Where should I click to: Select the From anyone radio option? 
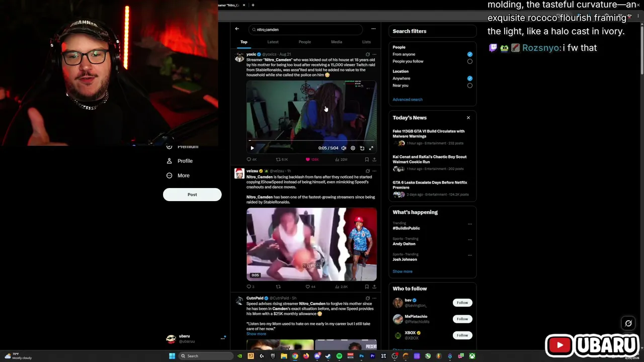(469, 54)
